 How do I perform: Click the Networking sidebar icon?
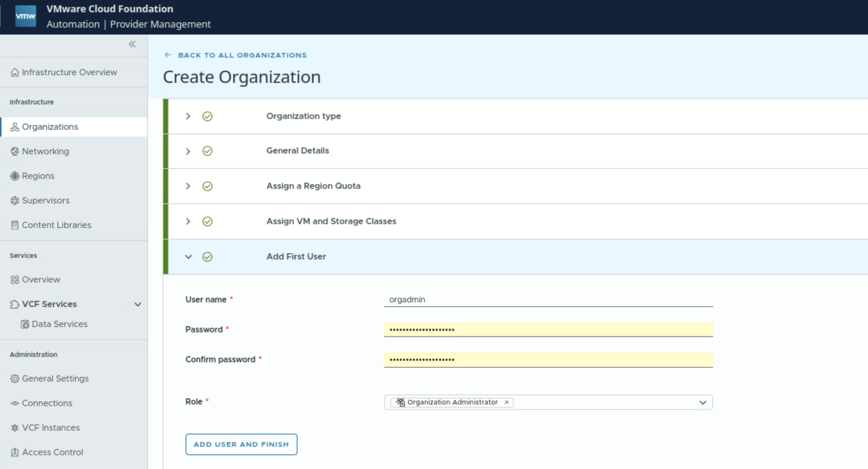point(15,151)
